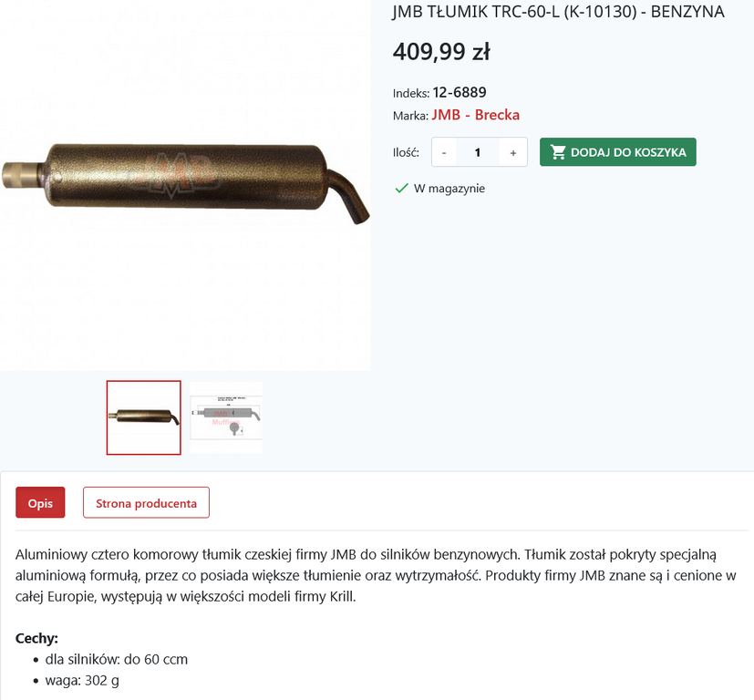Click the 'waga: 302 g' bullet

coord(82,680)
